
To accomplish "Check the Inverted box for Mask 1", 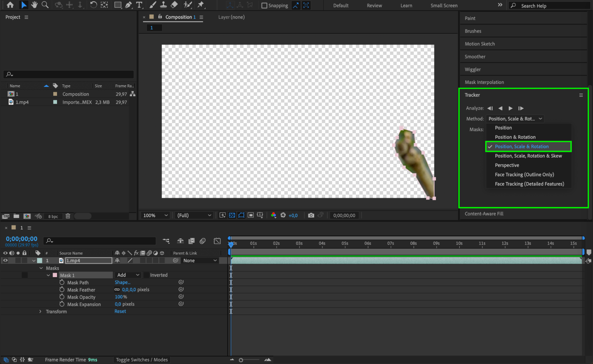I will 147,275.
